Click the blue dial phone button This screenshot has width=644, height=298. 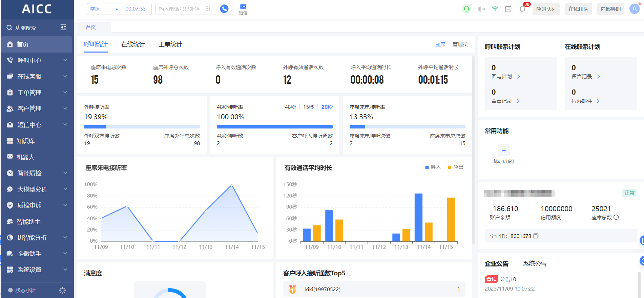click(x=224, y=9)
